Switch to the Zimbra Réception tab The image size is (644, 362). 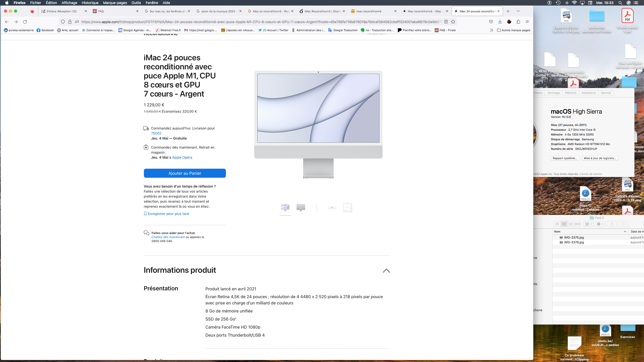(62, 11)
